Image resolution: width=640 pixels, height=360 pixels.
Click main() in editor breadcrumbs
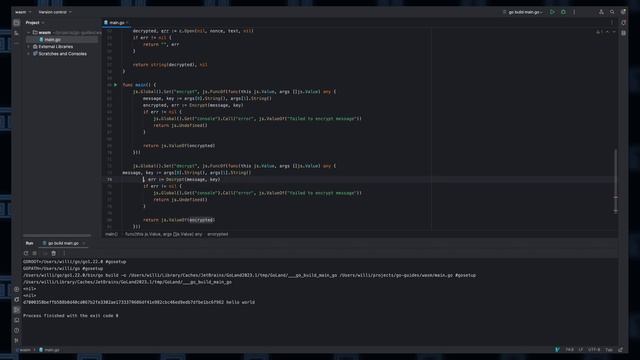pos(111,234)
